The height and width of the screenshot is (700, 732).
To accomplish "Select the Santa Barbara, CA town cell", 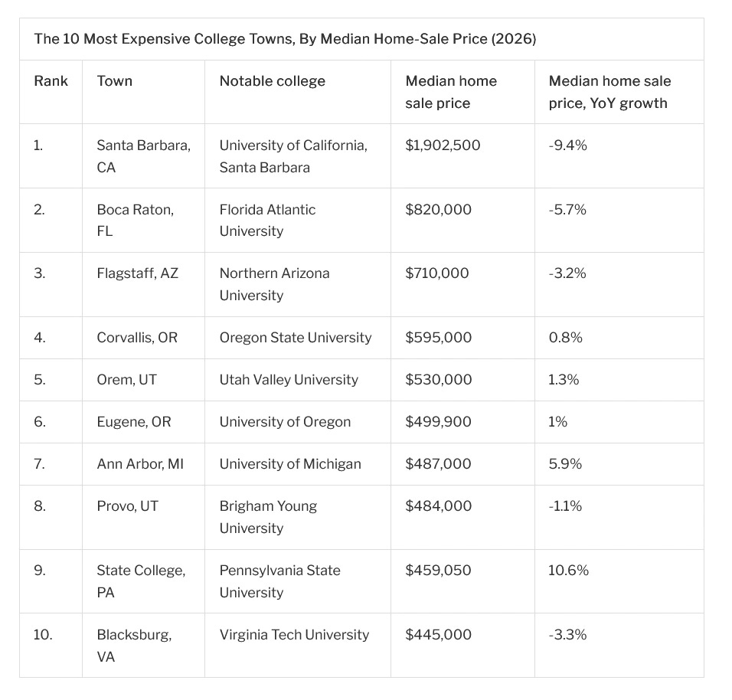I will point(144,156).
